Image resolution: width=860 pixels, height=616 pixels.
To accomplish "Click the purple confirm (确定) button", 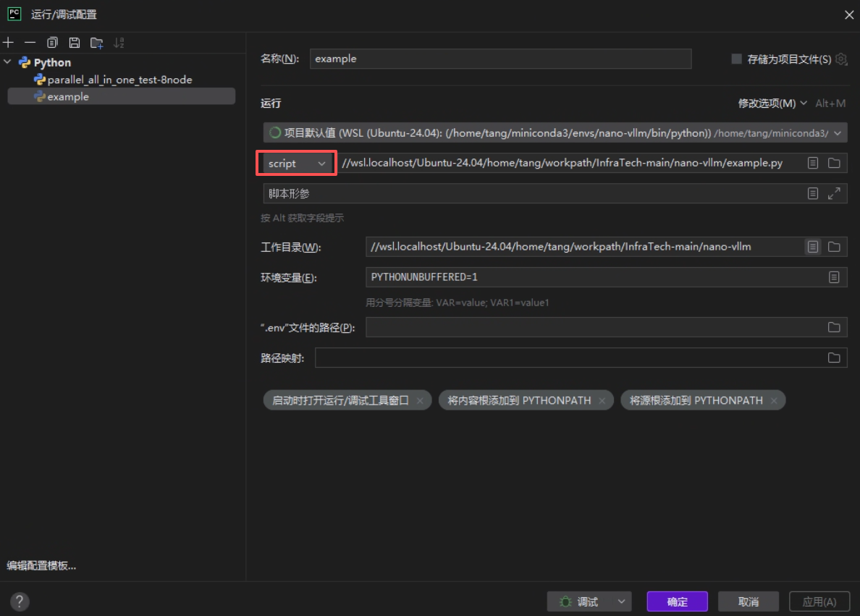I will pos(677,602).
